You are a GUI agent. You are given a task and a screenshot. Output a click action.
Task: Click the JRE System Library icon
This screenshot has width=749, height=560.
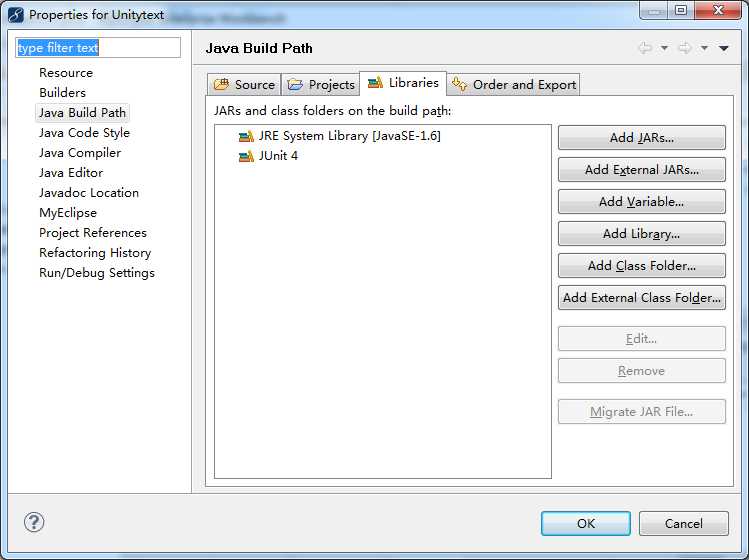[246, 137]
